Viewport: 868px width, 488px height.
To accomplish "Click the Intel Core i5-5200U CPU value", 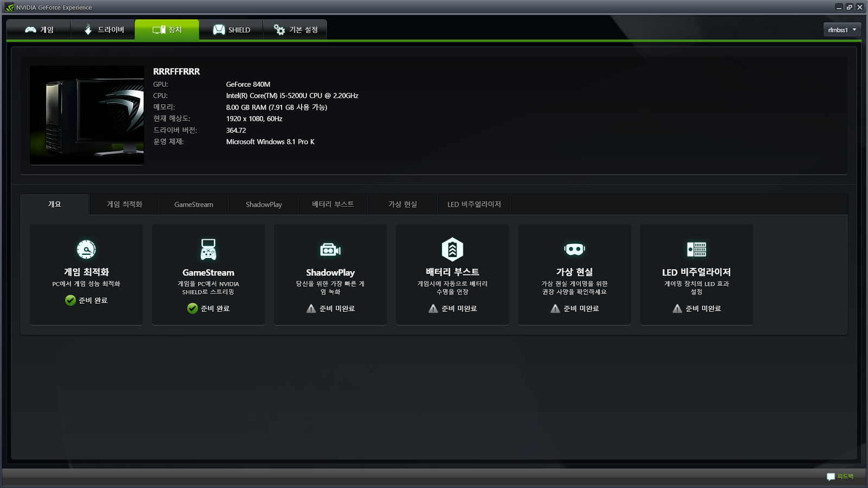I will (x=292, y=96).
